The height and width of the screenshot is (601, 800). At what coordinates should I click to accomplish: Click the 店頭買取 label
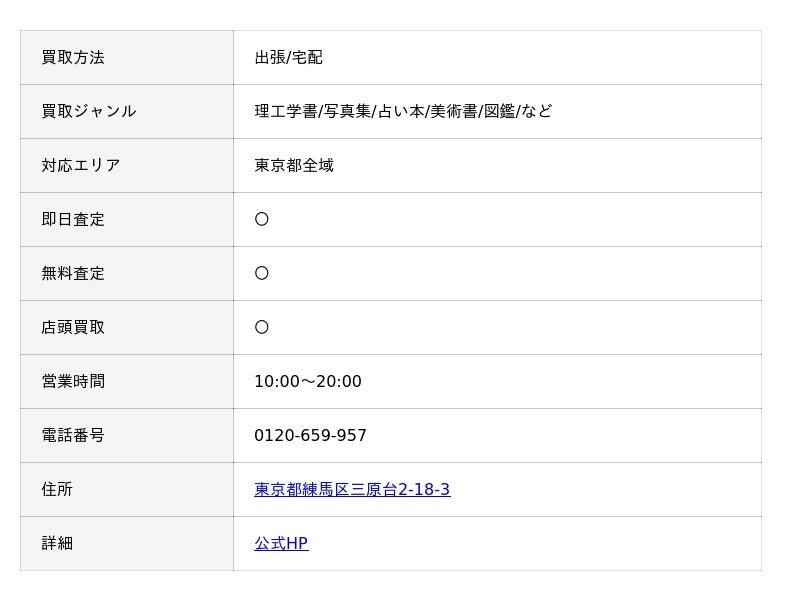click(73, 328)
